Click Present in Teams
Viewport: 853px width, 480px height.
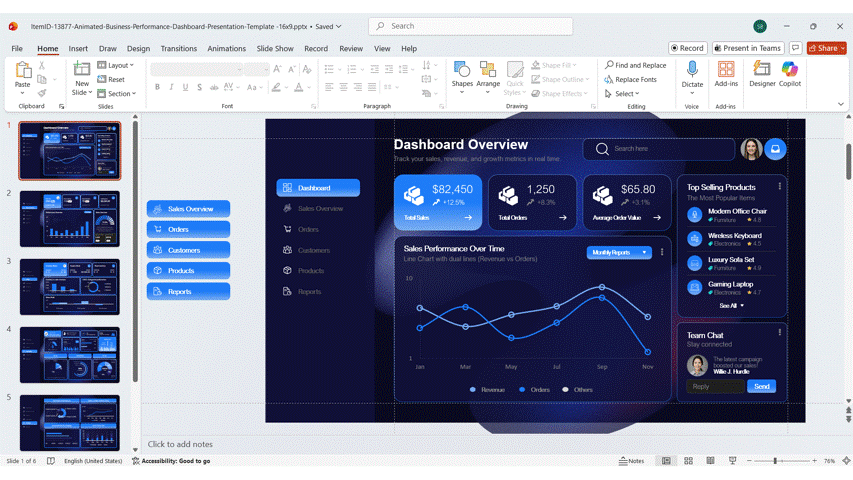coord(748,48)
